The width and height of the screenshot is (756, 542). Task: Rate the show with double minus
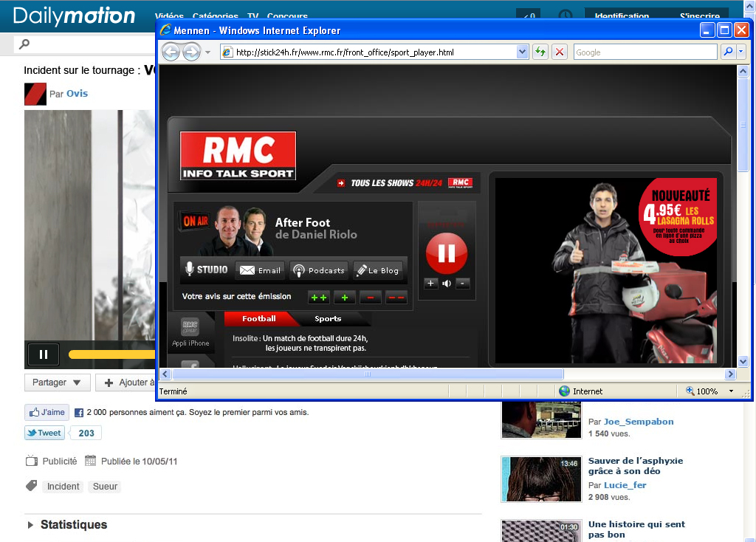coord(396,298)
